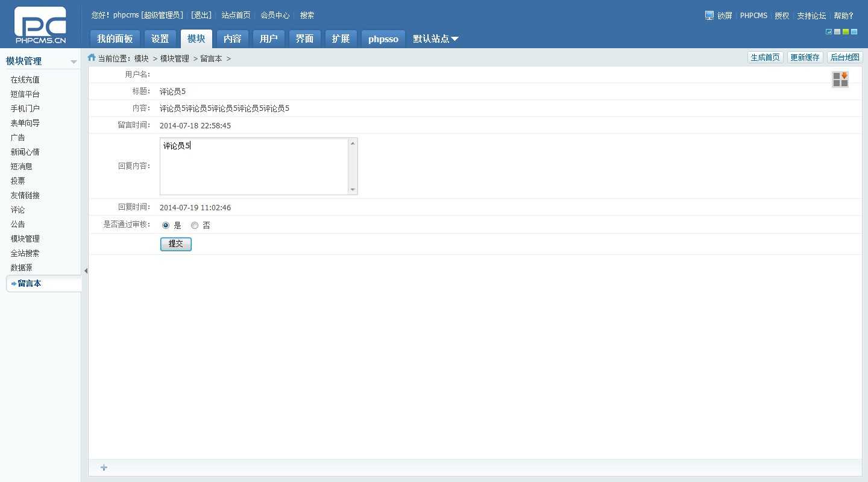Click the 更新缓存 button
Screen dimensions: 868x482
(805, 57)
